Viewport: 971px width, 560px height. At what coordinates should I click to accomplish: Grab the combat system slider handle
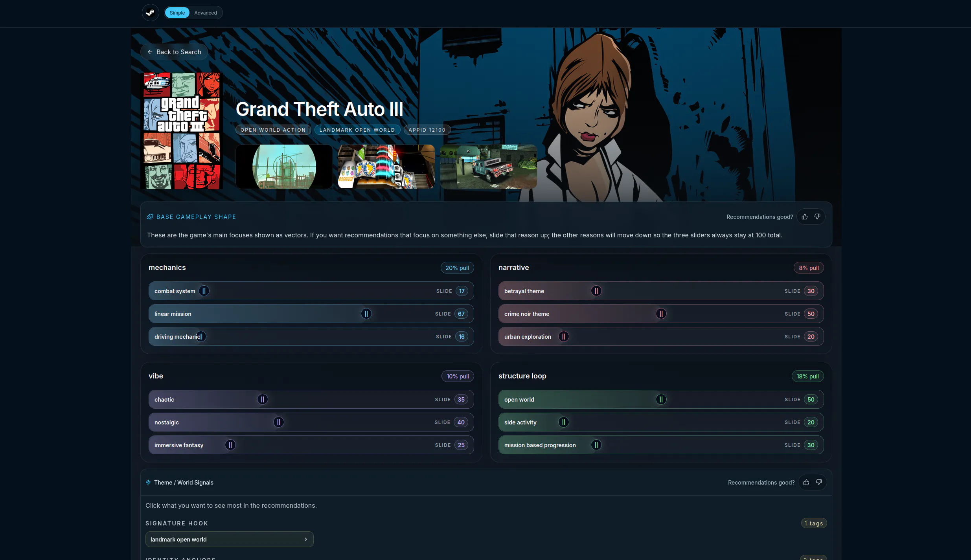point(204,291)
